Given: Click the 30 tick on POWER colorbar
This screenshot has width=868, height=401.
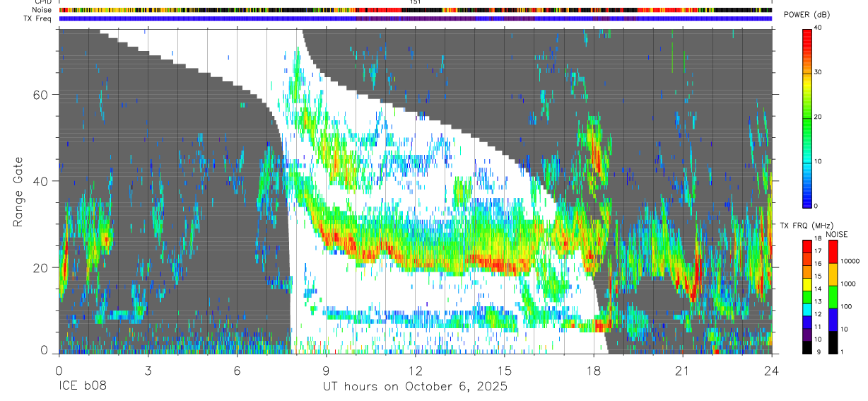Looking at the screenshot, I should (x=819, y=73).
